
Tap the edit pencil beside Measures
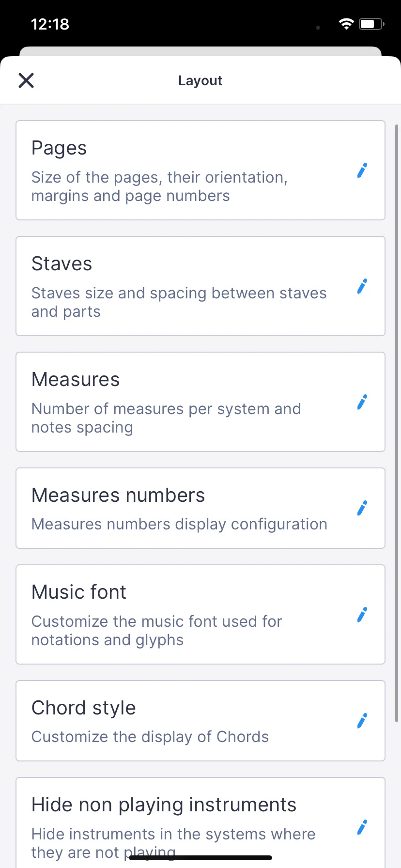(362, 402)
